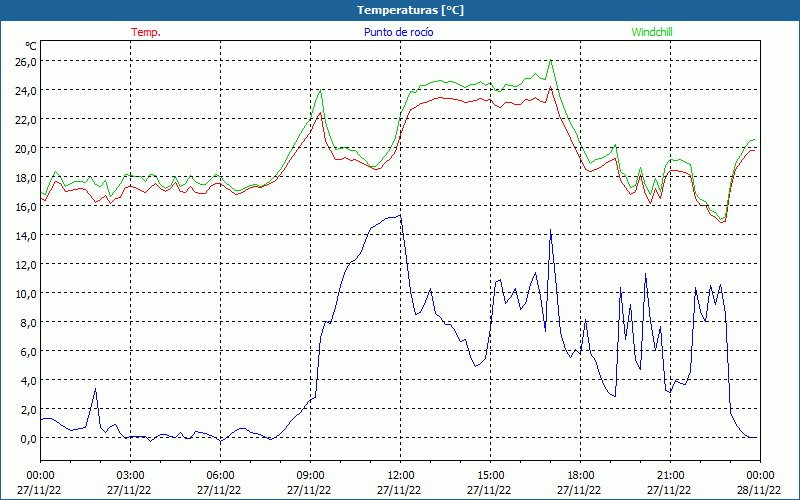
Task: Select the red Temp. legend label
Action: (146, 32)
